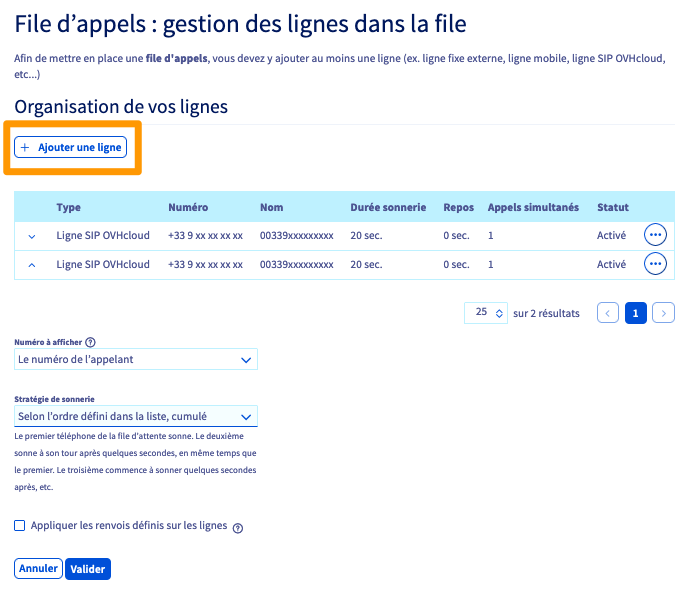Show help for the renvois option

(238, 528)
